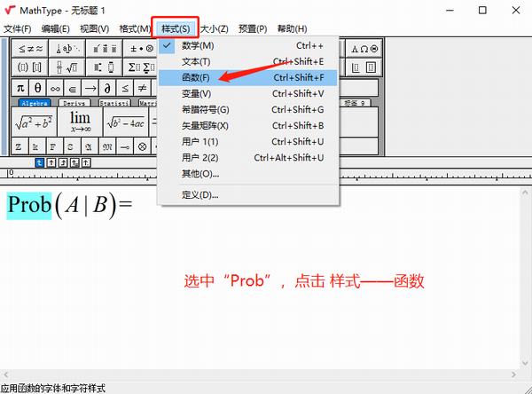Image resolution: width=532 pixels, height=394 pixels.
Task: Apply the 文本(T) style
Action: [248, 62]
